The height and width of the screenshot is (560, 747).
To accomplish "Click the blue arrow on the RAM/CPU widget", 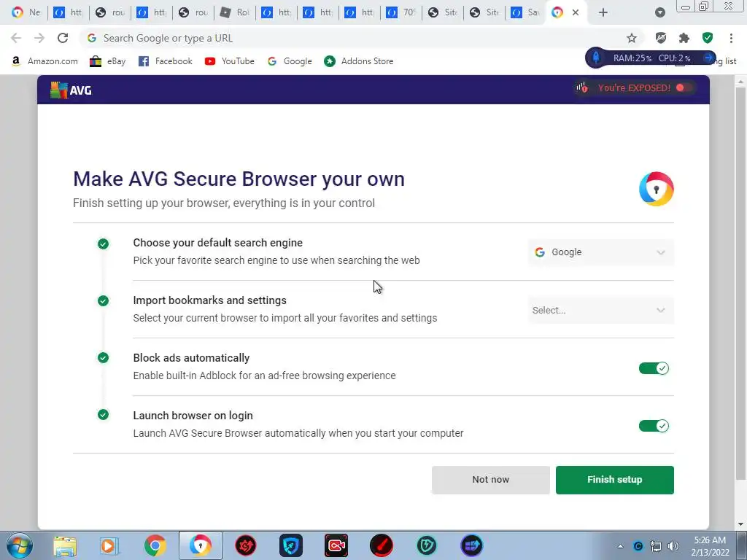I will 708,58.
